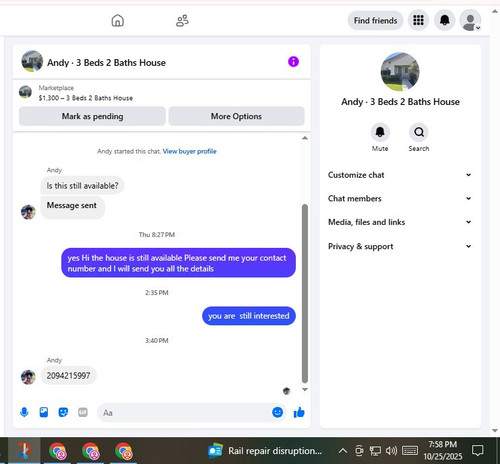500x464 pixels.
Task: Click the house thumbnail in chat header
Action: (x=32, y=61)
